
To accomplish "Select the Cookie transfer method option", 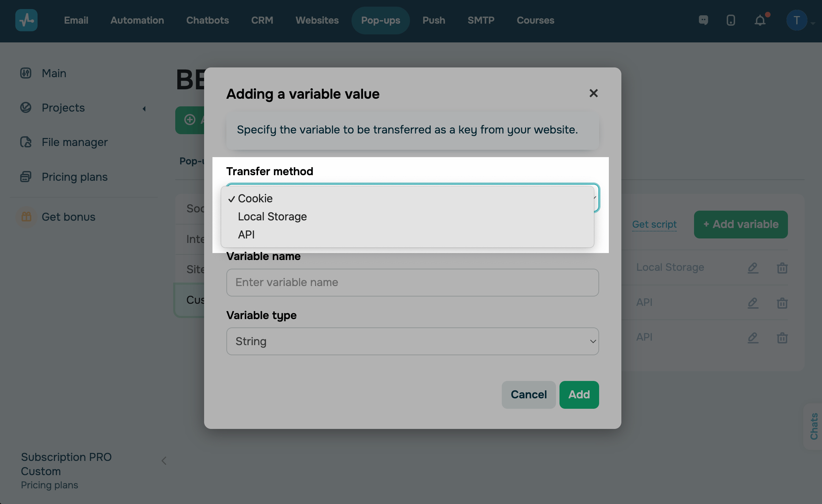I will [x=255, y=198].
